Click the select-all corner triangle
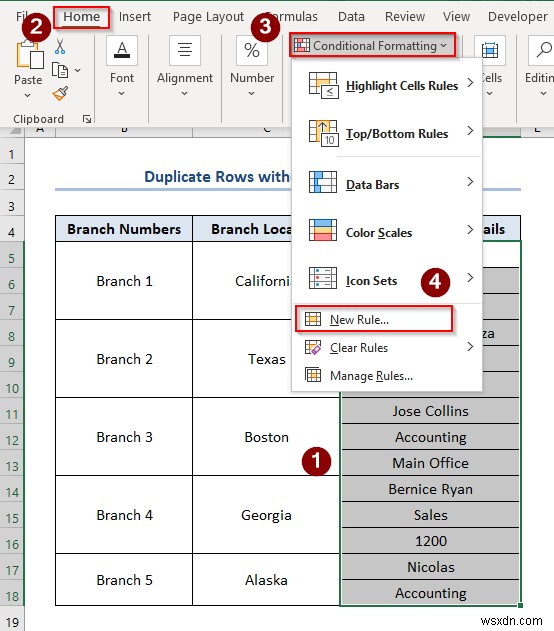The image size is (554, 631). (x=15, y=131)
